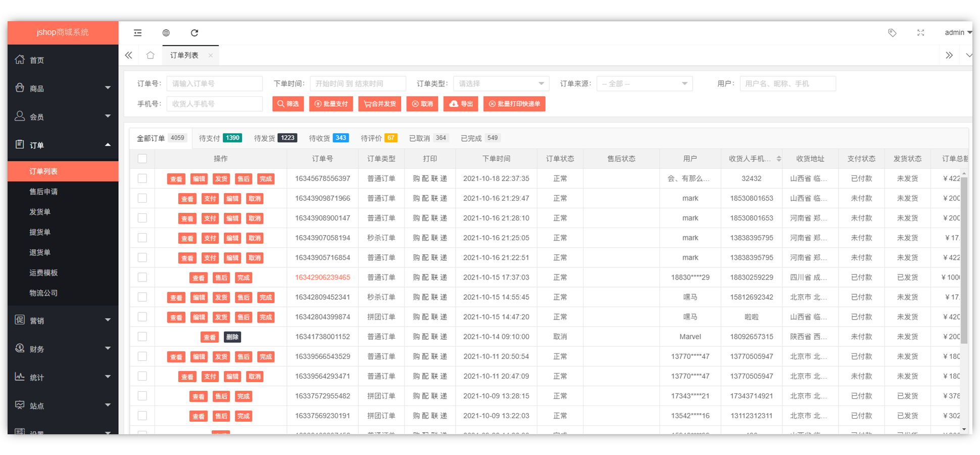Focus the 收货人手机号 input field
The image size is (980, 455).
point(215,104)
